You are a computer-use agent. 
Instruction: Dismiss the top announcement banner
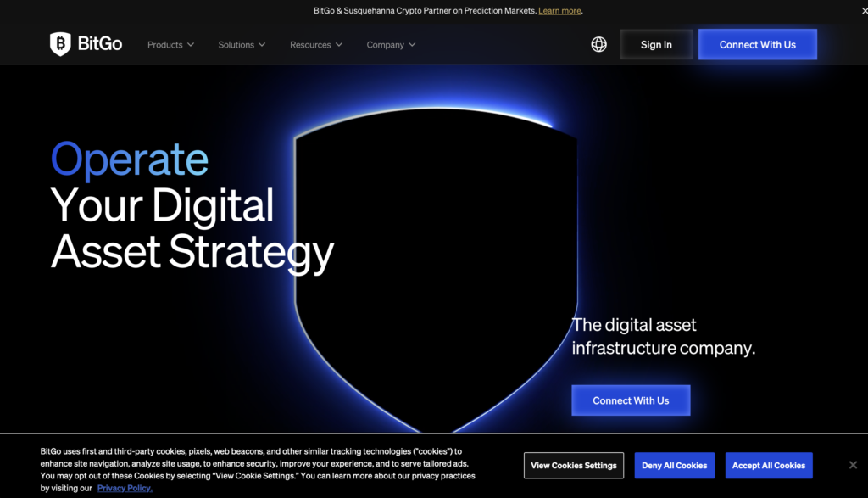[x=864, y=10]
